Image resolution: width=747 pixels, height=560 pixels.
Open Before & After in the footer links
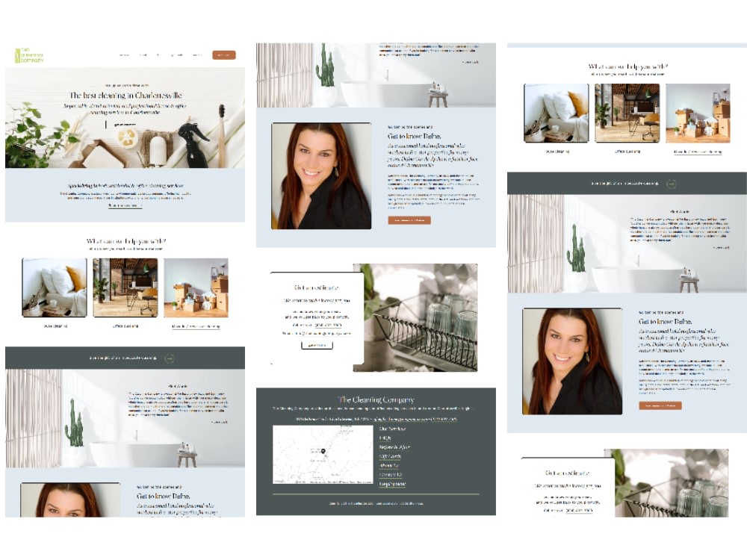[x=394, y=447]
